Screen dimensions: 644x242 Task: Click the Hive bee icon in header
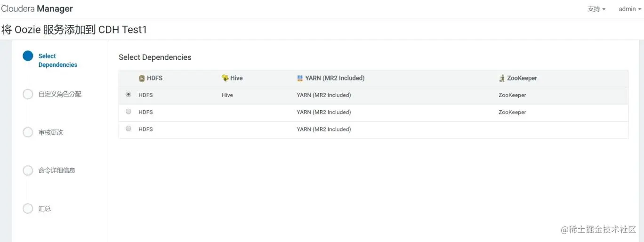coord(225,78)
